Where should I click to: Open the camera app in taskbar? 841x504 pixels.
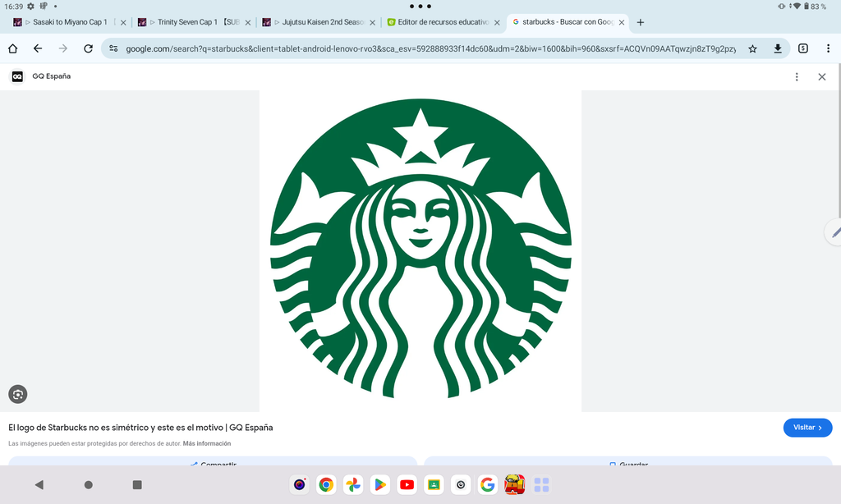coord(299,485)
